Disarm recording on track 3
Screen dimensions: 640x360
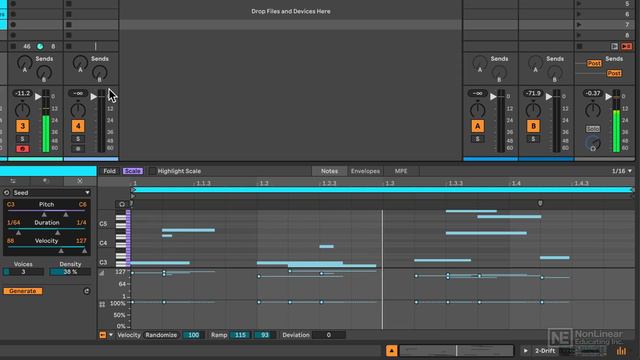point(22,149)
